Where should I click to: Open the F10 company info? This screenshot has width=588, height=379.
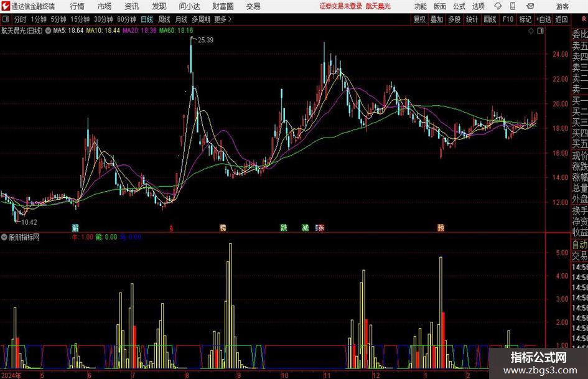(508, 19)
